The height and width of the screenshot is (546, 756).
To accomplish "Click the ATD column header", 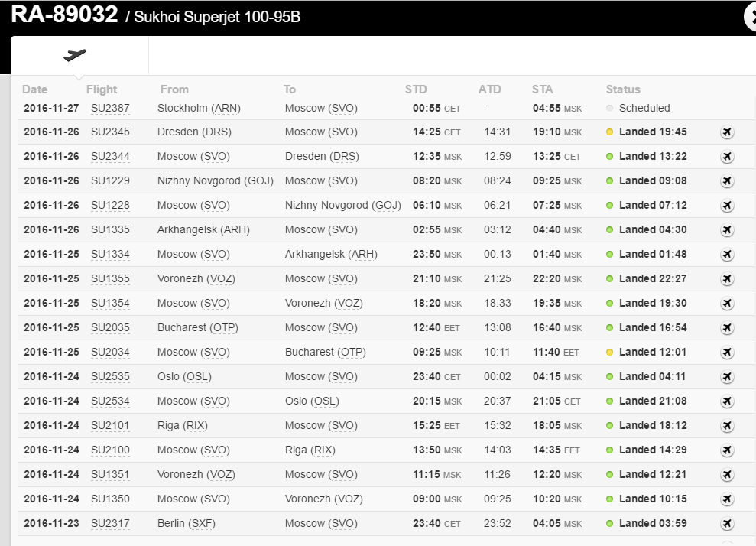I will [489, 89].
